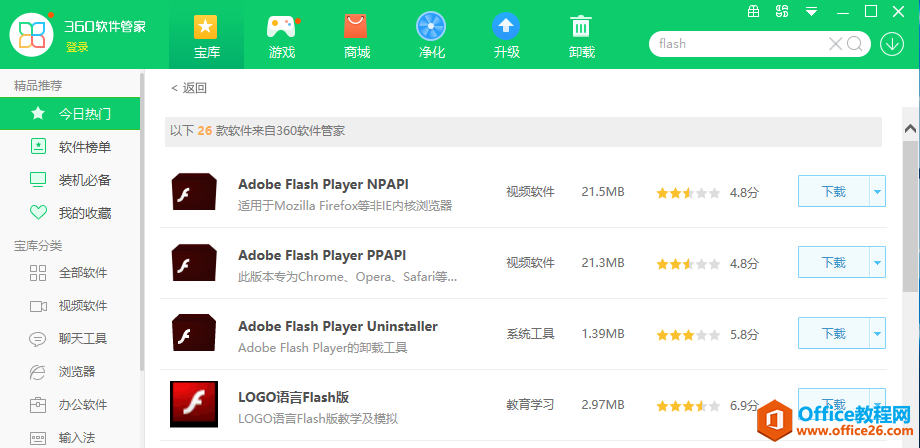Select 今日热门 in sidebar
Viewport: 920px width, 448px height.
[70, 114]
